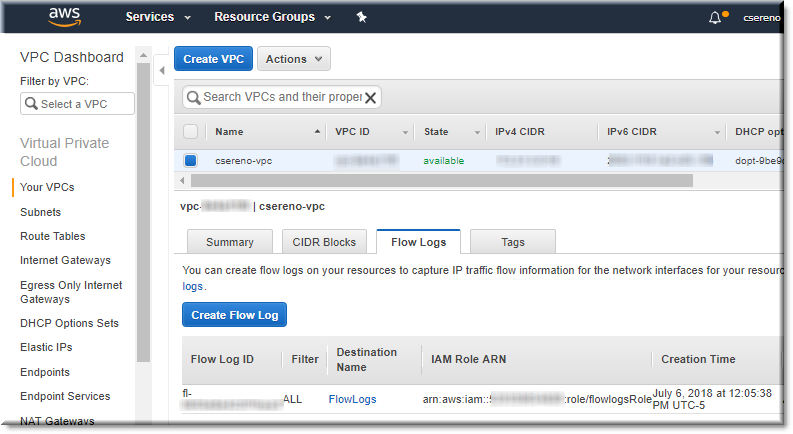
Task: Click the Destination Name column header
Action: tap(367, 360)
